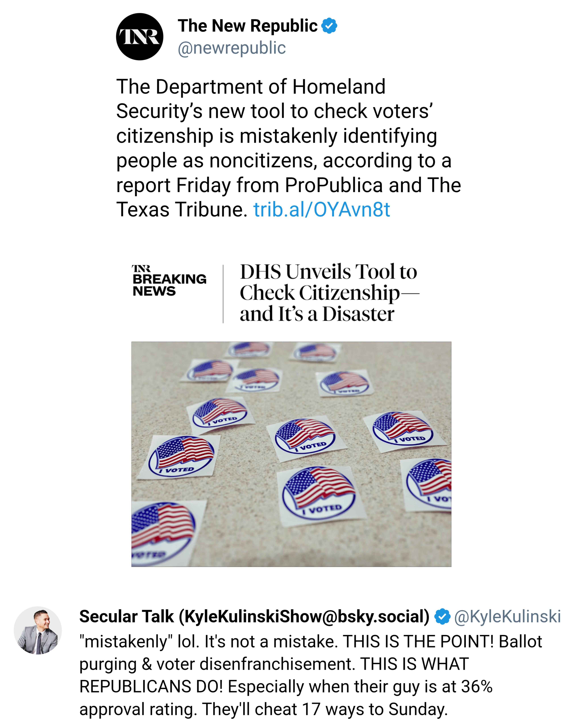The image size is (582, 728).
Task: Open Secular Talk's profile picture
Action: pyautogui.click(x=38, y=630)
